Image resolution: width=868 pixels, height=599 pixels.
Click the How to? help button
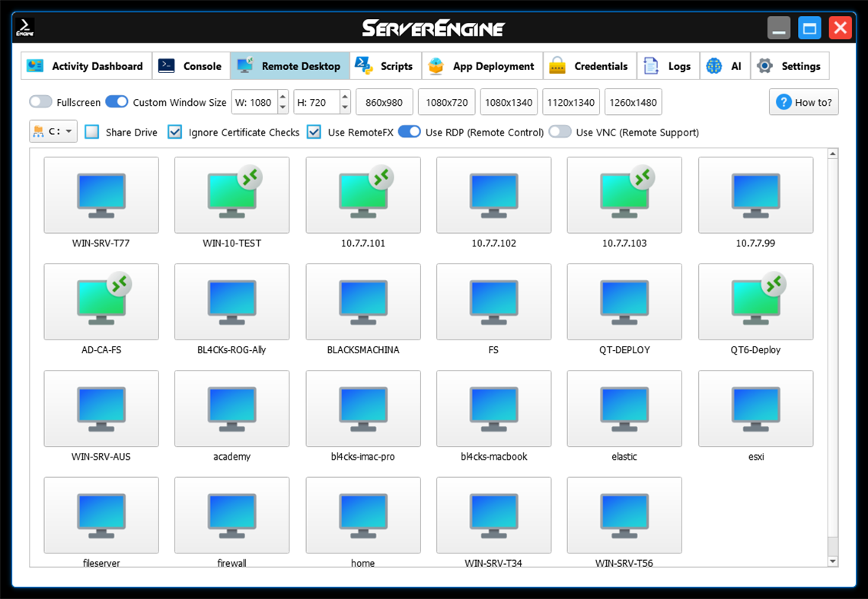[x=803, y=102]
